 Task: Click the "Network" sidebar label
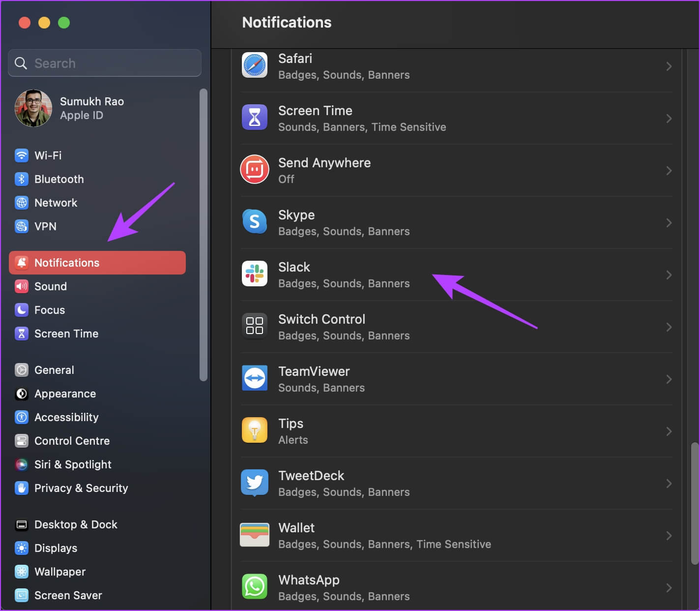pos(56,203)
